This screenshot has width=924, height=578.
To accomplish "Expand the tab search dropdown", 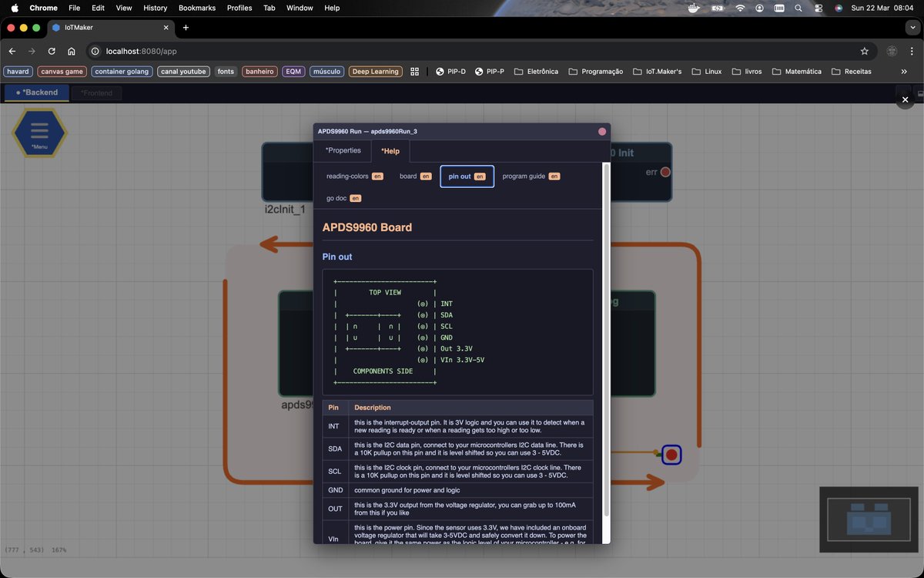I will 912,28.
